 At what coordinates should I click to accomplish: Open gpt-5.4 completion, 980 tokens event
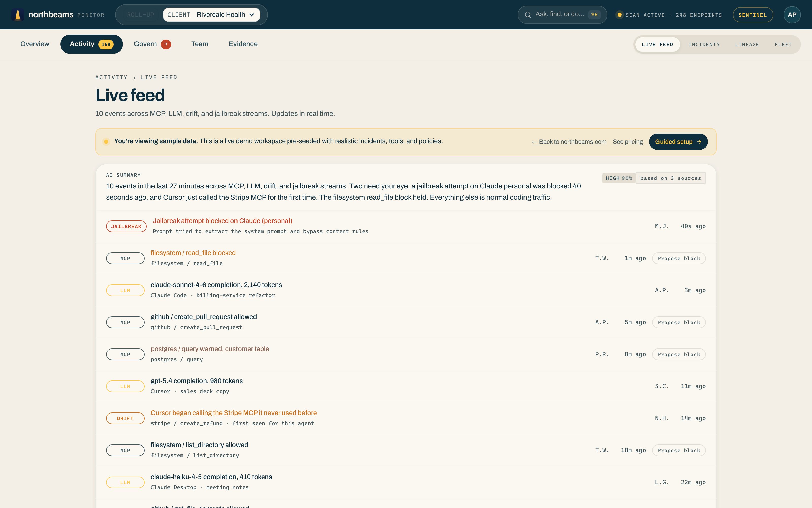pyautogui.click(x=406, y=386)
